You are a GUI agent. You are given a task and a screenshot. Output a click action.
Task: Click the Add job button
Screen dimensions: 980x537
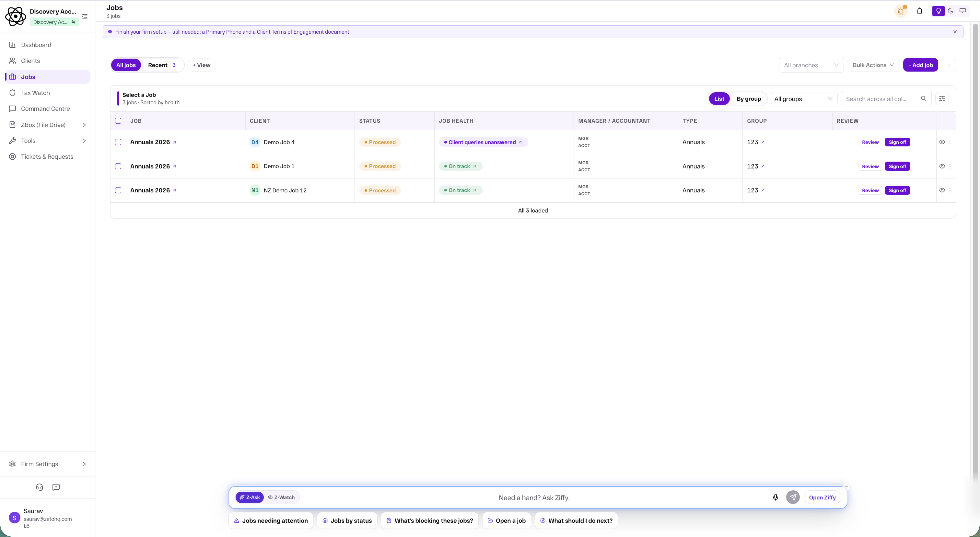point(920,65)
